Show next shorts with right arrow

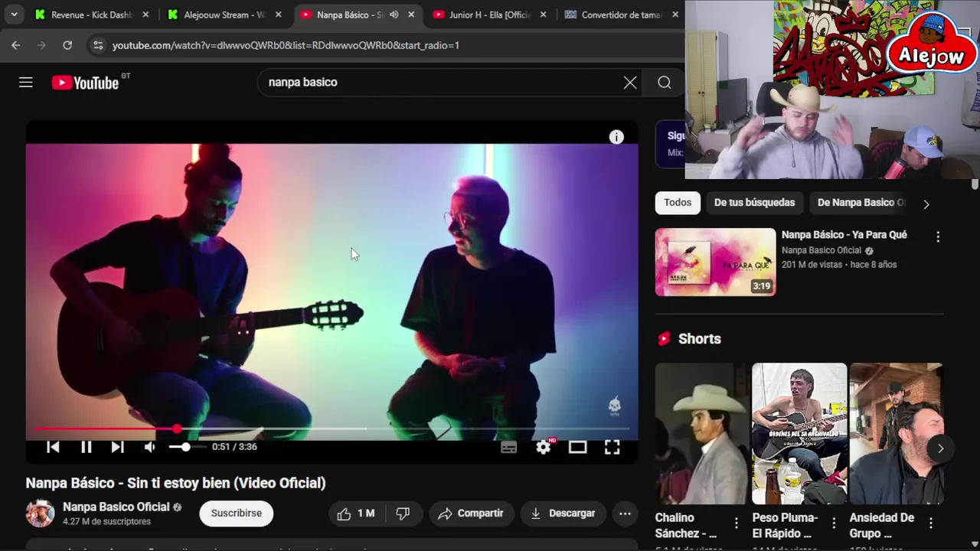(941, 448)
